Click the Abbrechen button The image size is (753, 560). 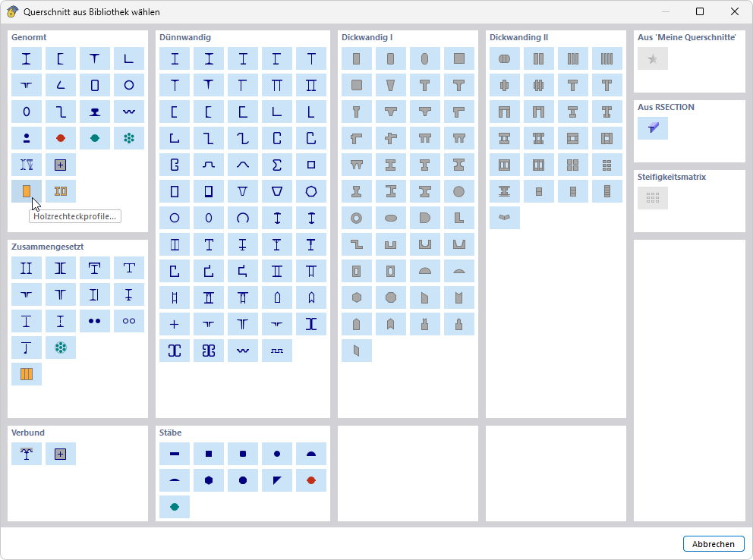pos(713,543)
